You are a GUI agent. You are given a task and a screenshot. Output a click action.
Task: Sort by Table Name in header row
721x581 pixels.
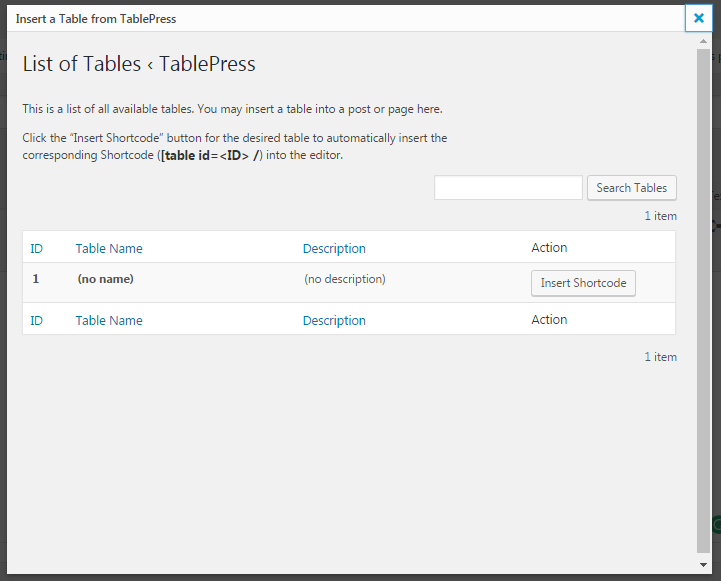(x=109, y=249)
